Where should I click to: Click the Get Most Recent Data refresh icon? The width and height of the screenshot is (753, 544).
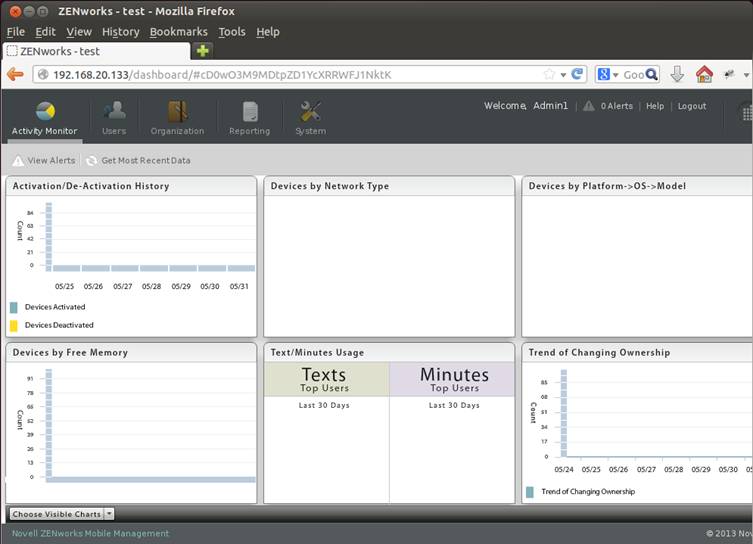click(x=91, y=161)
